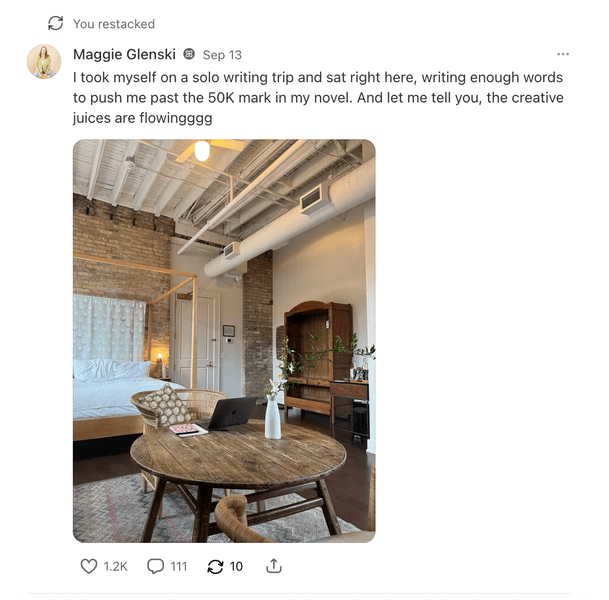Open Maggie Glenski's profile avatar
Viewport: 609px width, 600px height.
click(44, 61)
